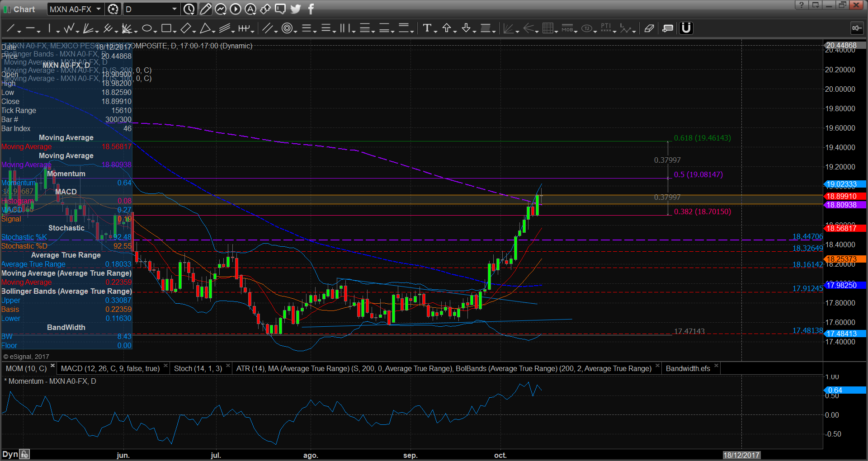The height and width of the screenshot is (461, 868).
Task: Expand rectangle tool options arrow
Action: (x=175, y=31)
